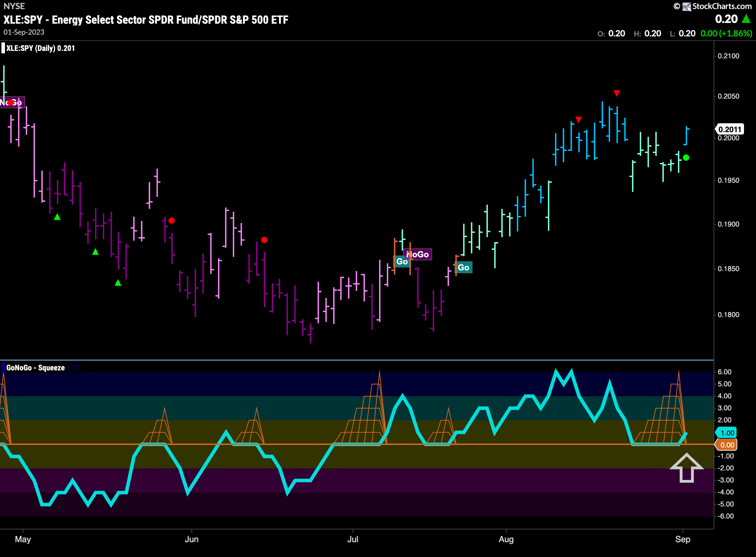Click the 'NoGo' label in mid-July
The image size is (756, 557).
[418, 254]
